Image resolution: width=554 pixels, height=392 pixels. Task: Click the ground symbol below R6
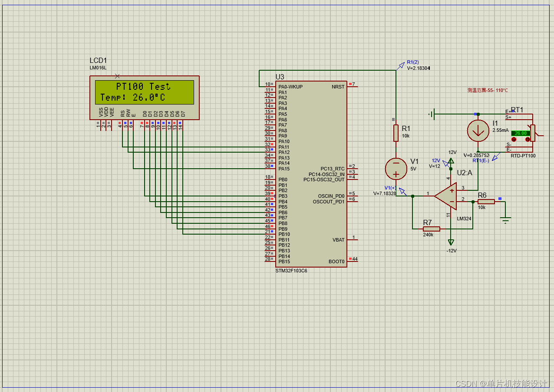[505, 219]
